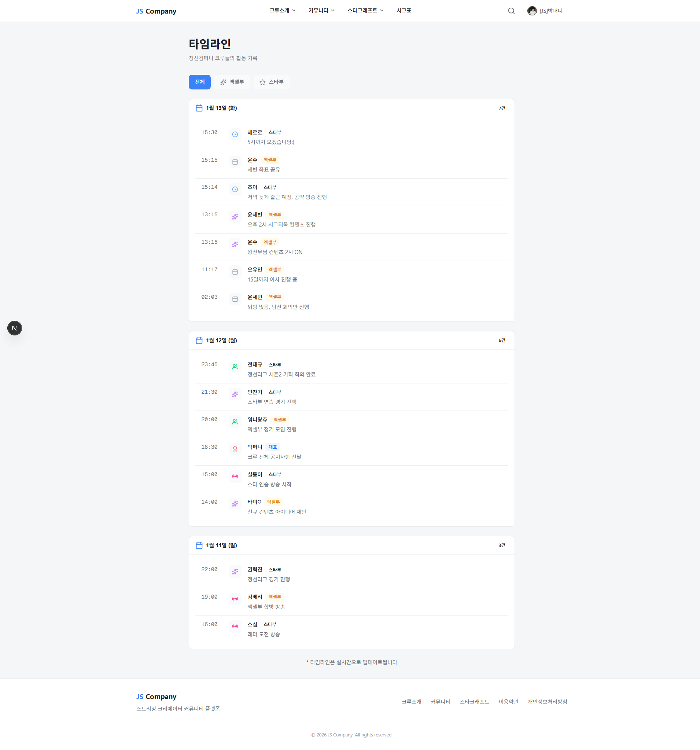Switch to the 스타부 filter tab
The width and height of the screenshot is (700, 750).
click(272, 82)
